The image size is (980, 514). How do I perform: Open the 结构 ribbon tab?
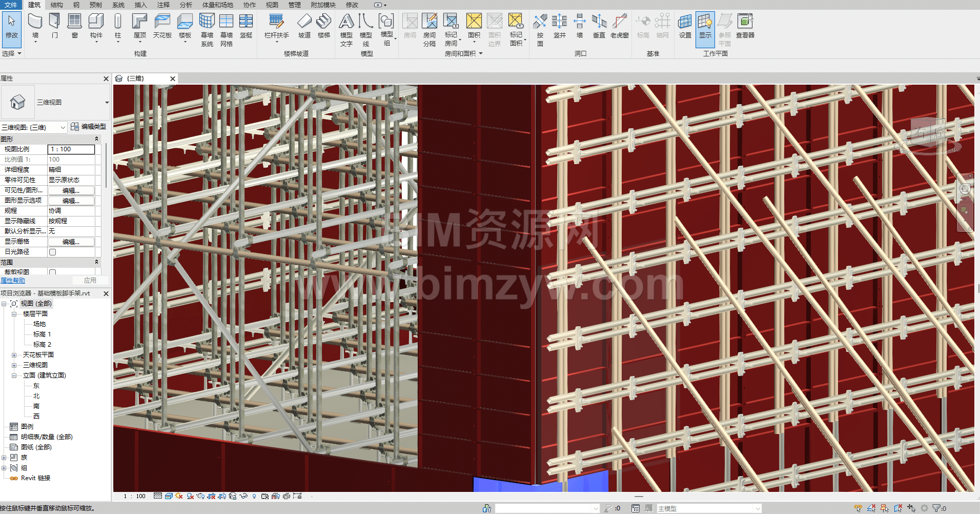(57, 5)
